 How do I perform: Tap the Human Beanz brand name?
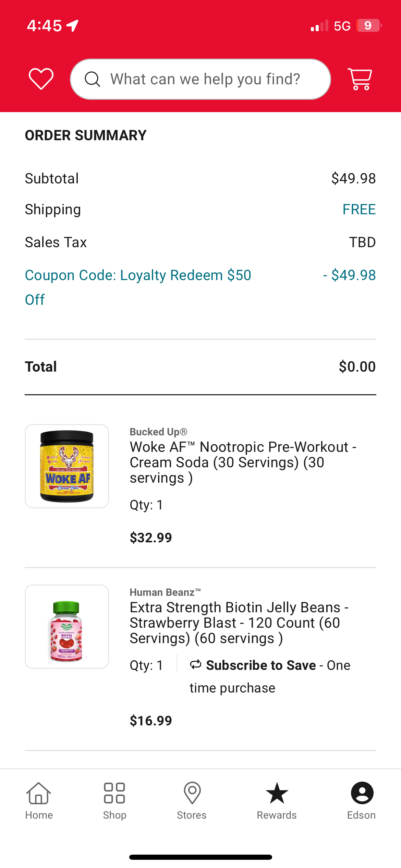[165, 592]
